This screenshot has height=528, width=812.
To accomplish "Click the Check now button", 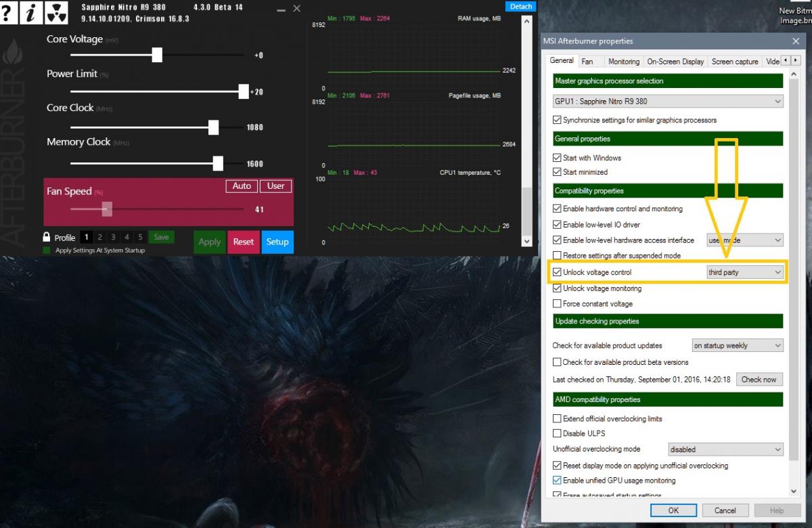I will point(759,379).
